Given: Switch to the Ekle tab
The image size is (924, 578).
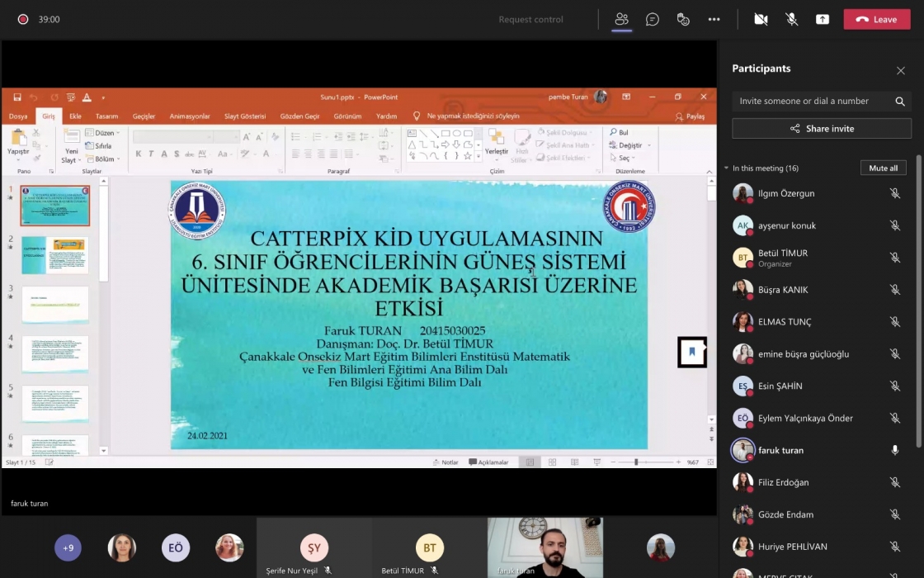Looking at the screenshot, I should (75, 116).
